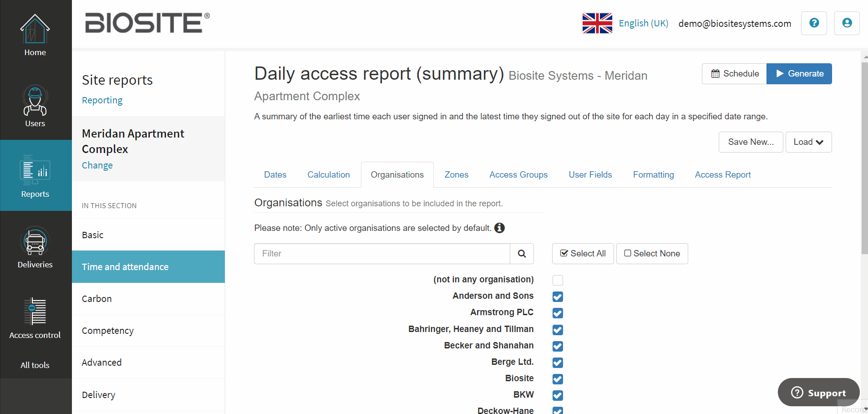Click Select None organisations button
Screen dimensions: 868x414
click(652, 254)
